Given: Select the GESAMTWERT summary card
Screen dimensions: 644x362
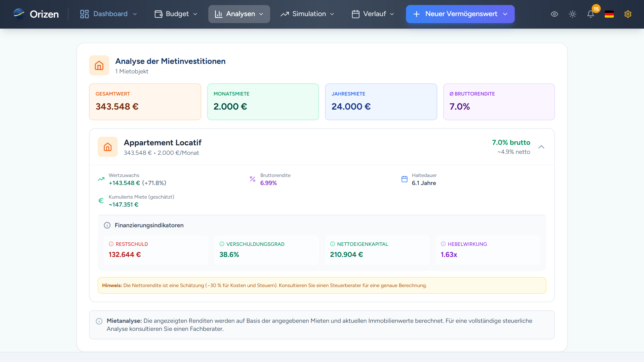Looking at the screenshot, I should click(x=145, y=102).
